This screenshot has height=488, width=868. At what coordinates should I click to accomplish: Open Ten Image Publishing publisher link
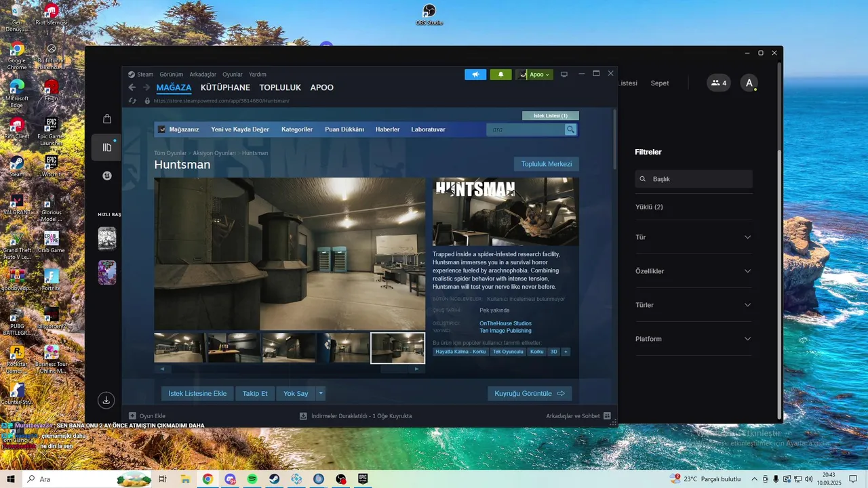505,331
